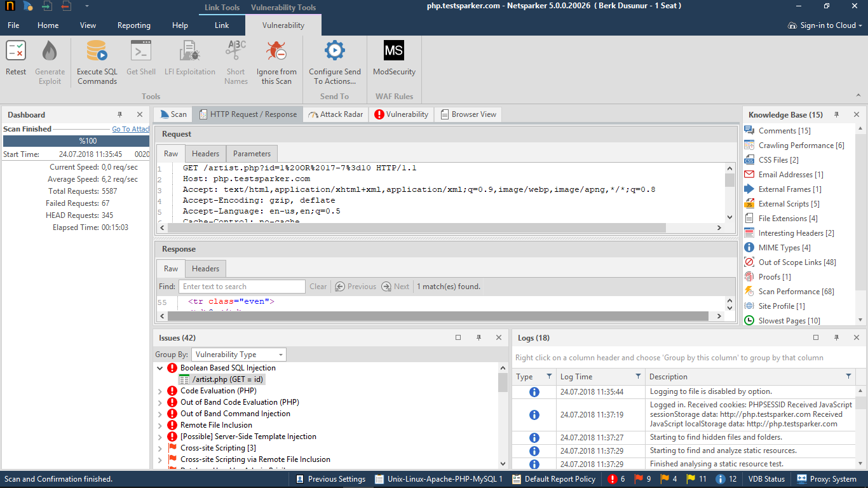Expand Remote File Inclusion node
Image resolution: width=868 pixels, height=488 pixels.
[x=159, y=425]
